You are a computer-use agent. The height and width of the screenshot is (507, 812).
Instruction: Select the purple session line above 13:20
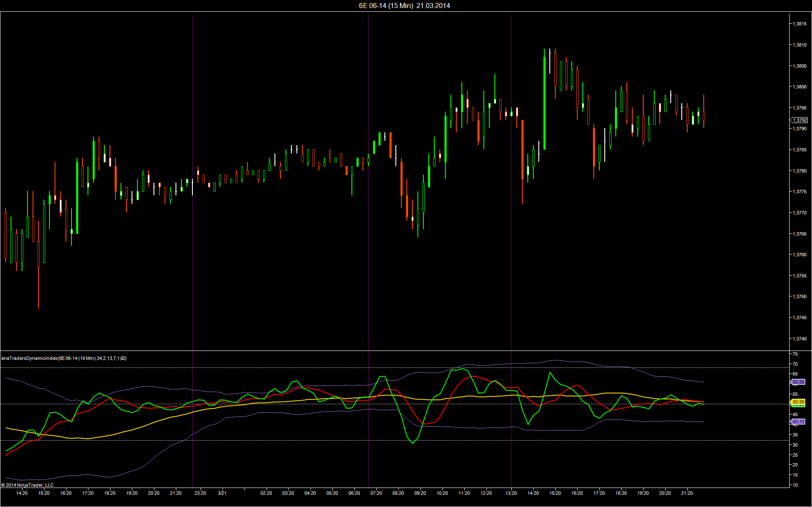pos(511,251)
